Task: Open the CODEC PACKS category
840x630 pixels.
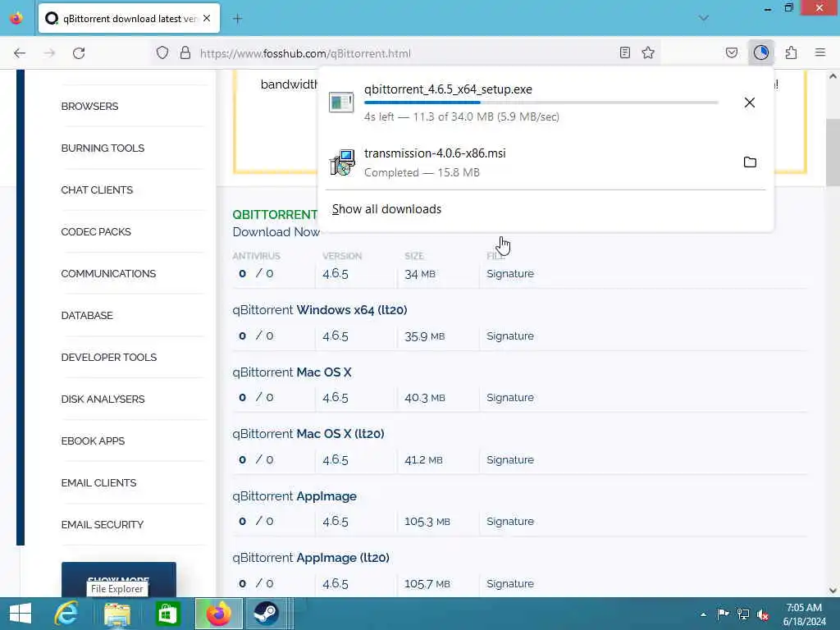Action: [96, 231]
